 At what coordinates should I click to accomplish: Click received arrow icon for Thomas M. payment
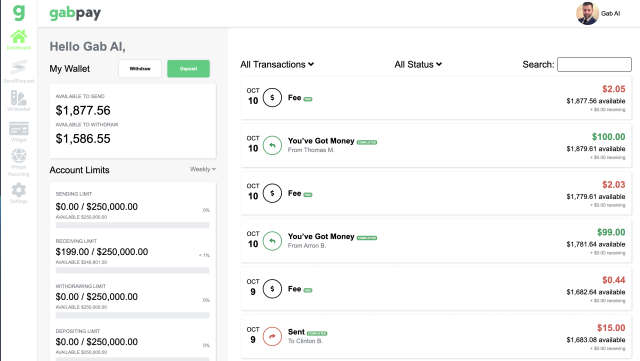(x=272, y=145)
